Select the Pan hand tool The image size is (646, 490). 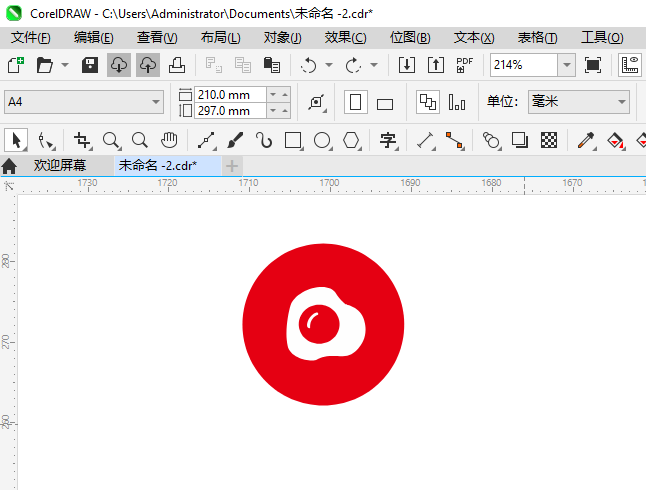[169, 140]
